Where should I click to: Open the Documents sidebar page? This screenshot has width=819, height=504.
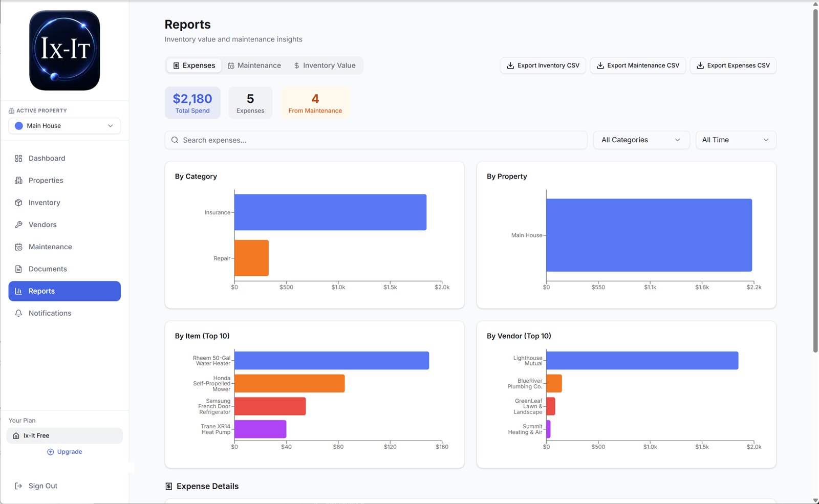tap(64, 269)
